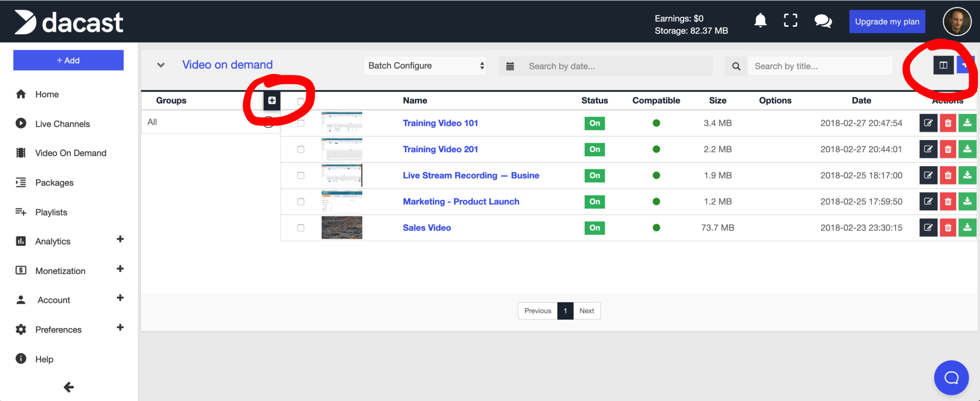Image resolution: width=980 pixels, height=401 pixels.
Task: Go to Home in sidebar
Action: 47,94
